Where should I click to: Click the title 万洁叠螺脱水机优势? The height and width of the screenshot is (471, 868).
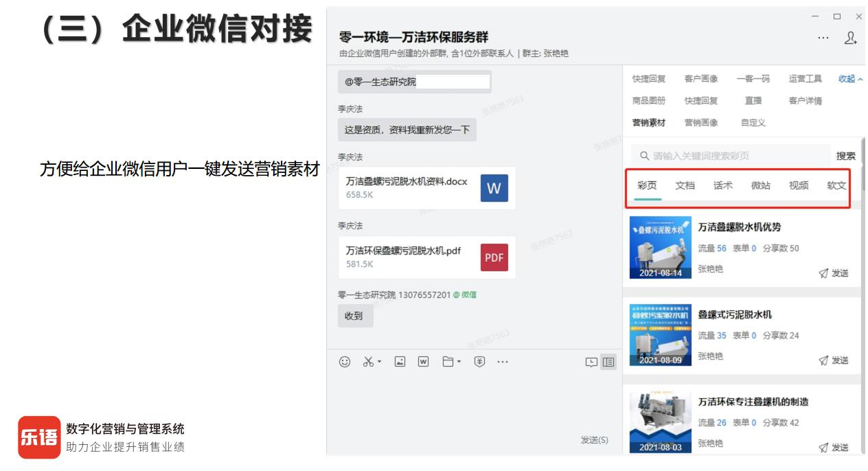[x=740, y=227]
